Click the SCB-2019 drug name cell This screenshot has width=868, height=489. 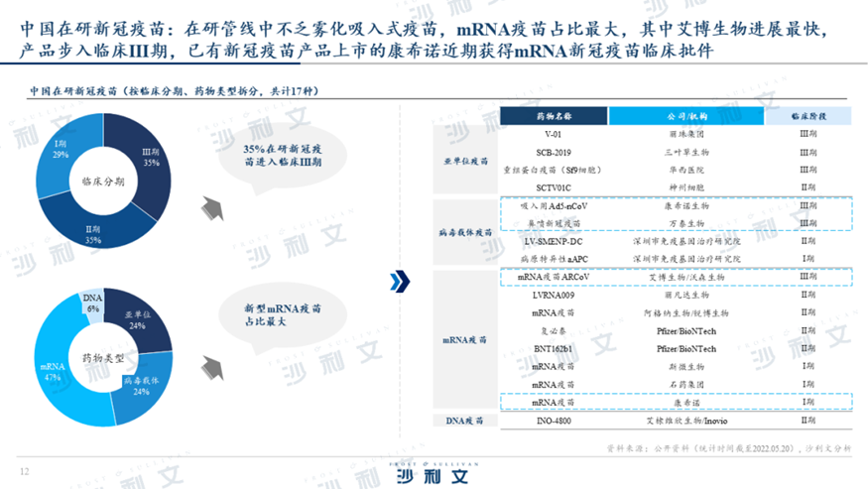pos(553,153)
